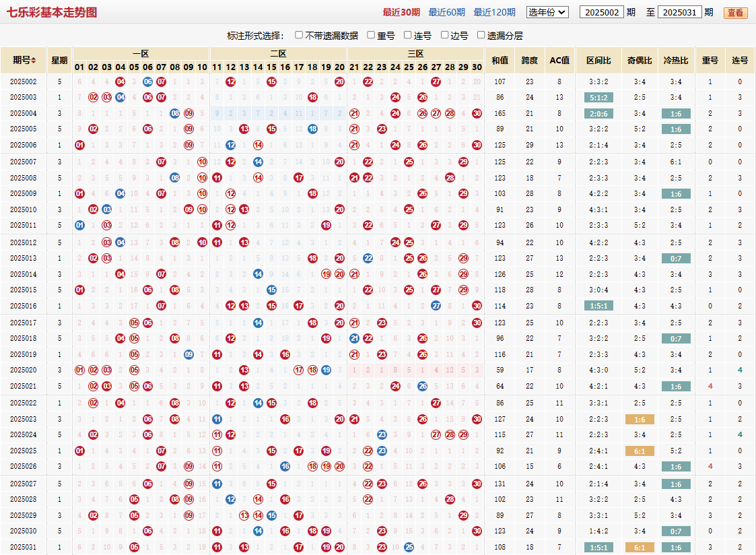The image size is (756, 555).
Task: Click number 15 header in zone two
Action: pyautogui.click(x=271, y=67)
